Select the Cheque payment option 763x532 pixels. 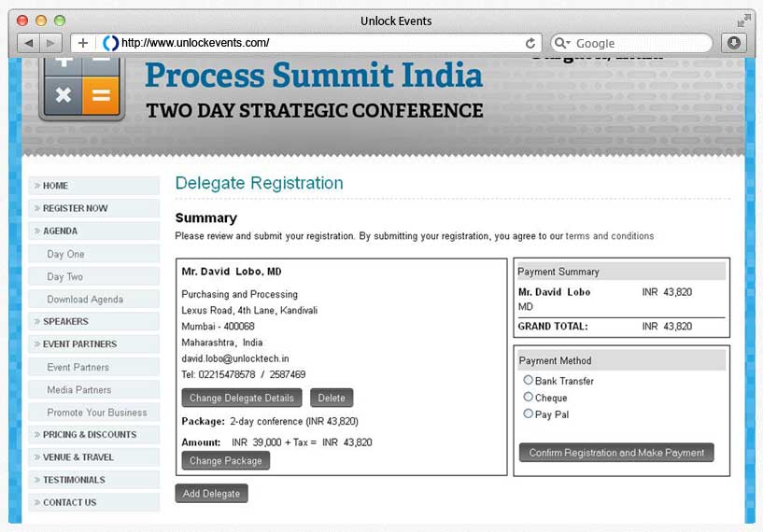point(528,397)
